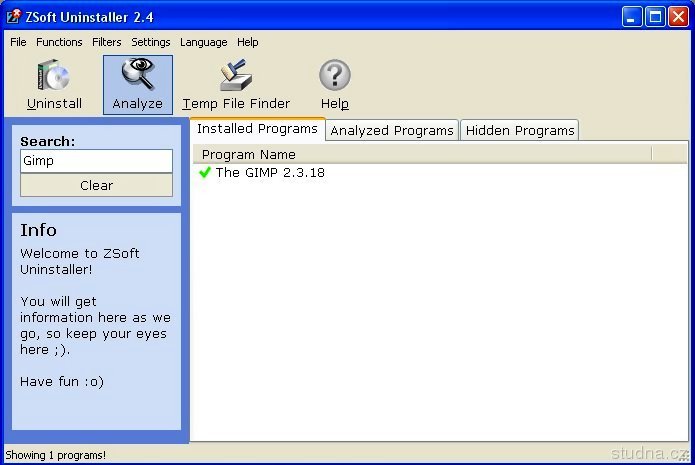Click the Clear search button

[x=97, y=185]
